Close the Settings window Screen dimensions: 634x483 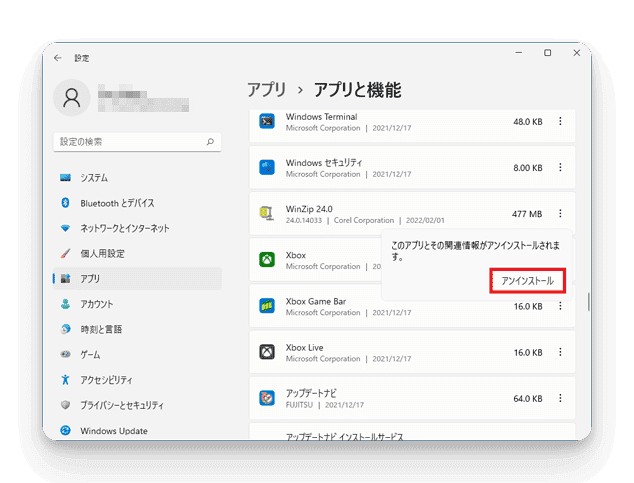pyautogui.click(x=577, y=53)
